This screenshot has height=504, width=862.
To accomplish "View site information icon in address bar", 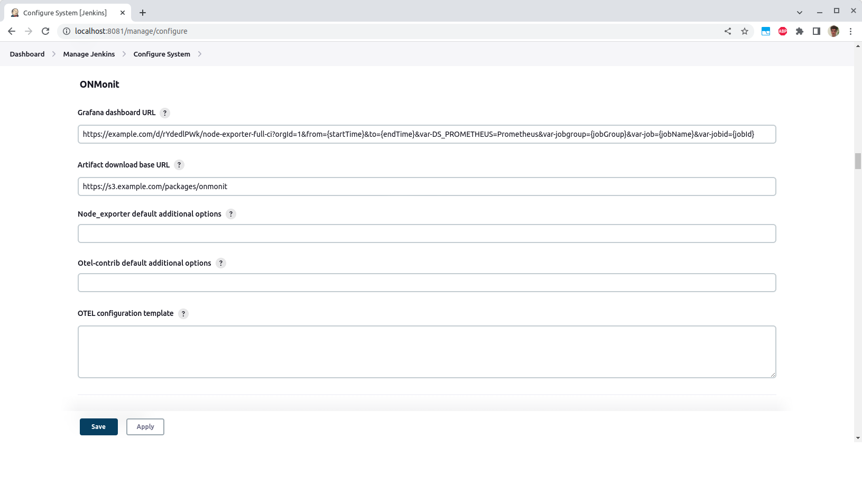I will [67, 31].
